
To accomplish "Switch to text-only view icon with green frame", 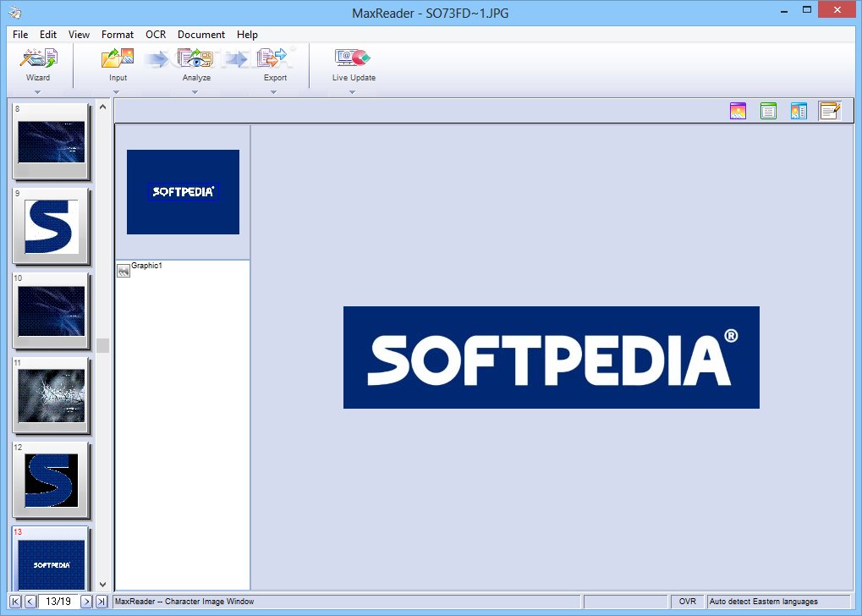I will click(768, 111).
